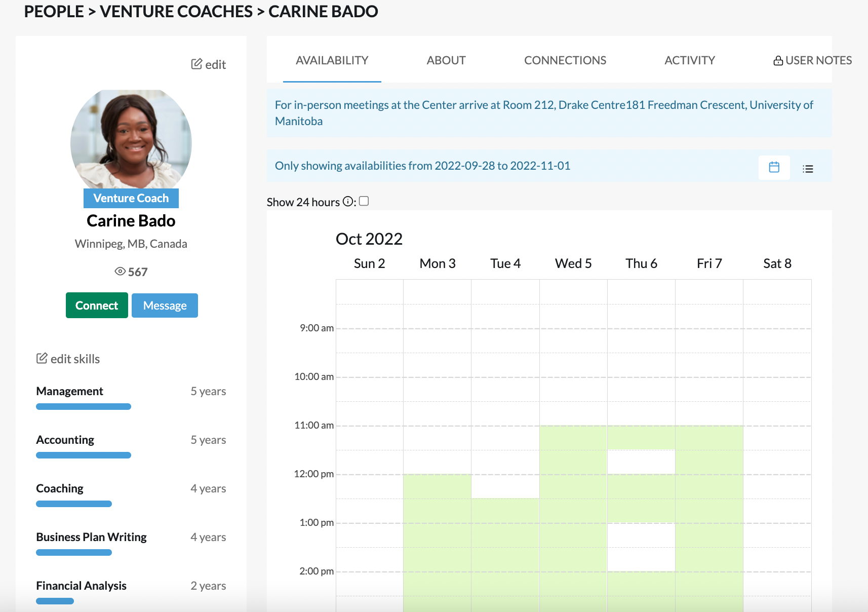
Task: Click the Mon 3 column header
Action: pos(438,263)
